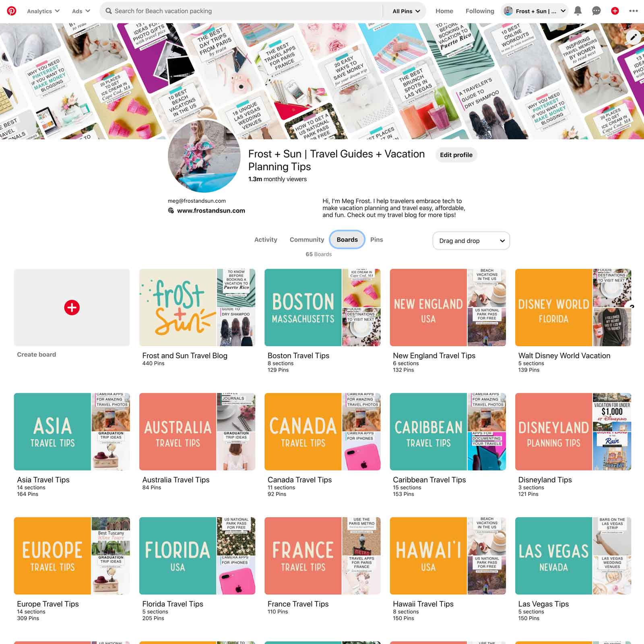Click the Disneyland Tips title
The height and width of the screenshot is (644, 644).
[545, 480]
